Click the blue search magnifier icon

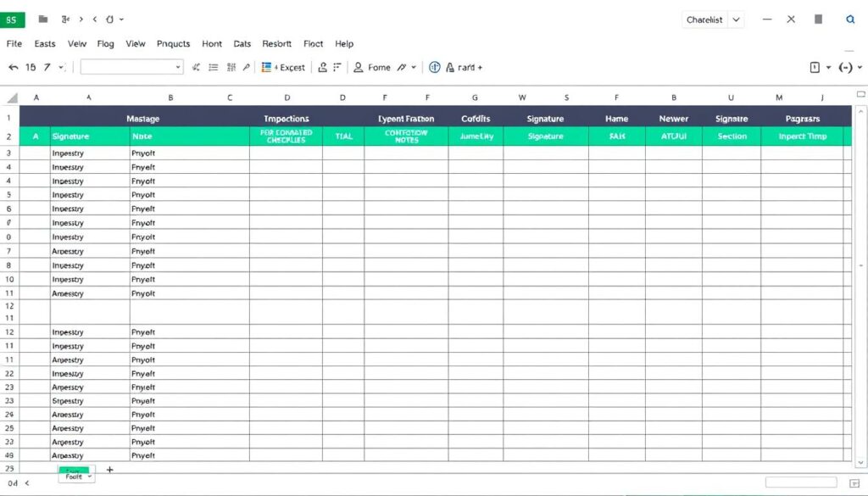(850, 19)
